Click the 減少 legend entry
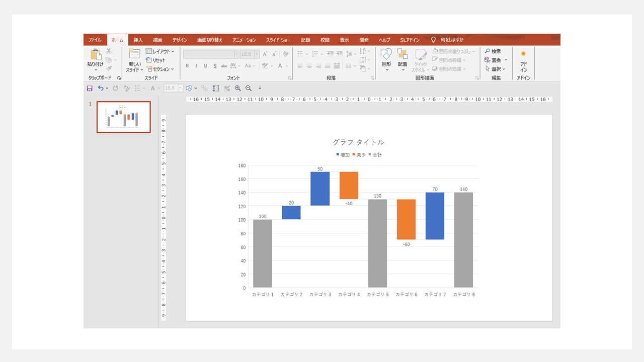Image resolution: width=644 pixels, height=362 pixels. click(x=359, y=155)
